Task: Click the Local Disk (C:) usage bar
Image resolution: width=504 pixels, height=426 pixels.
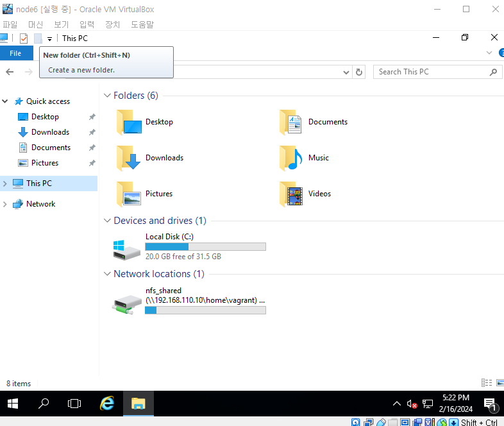Action: pyautogui.click(x=205, y=246)
